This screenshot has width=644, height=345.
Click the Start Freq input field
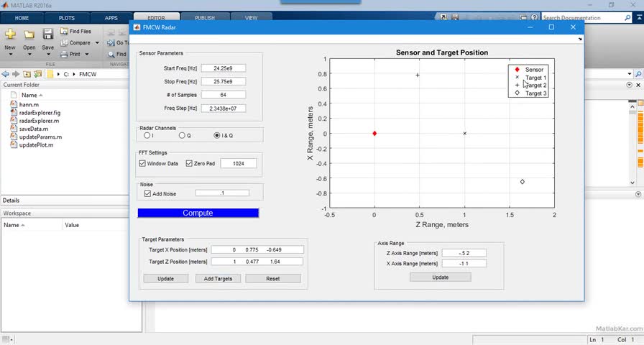(x=224, y=68)
